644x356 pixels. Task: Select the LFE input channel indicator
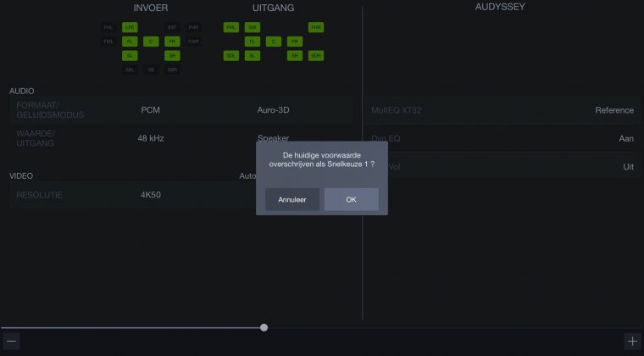pos(130,27)
